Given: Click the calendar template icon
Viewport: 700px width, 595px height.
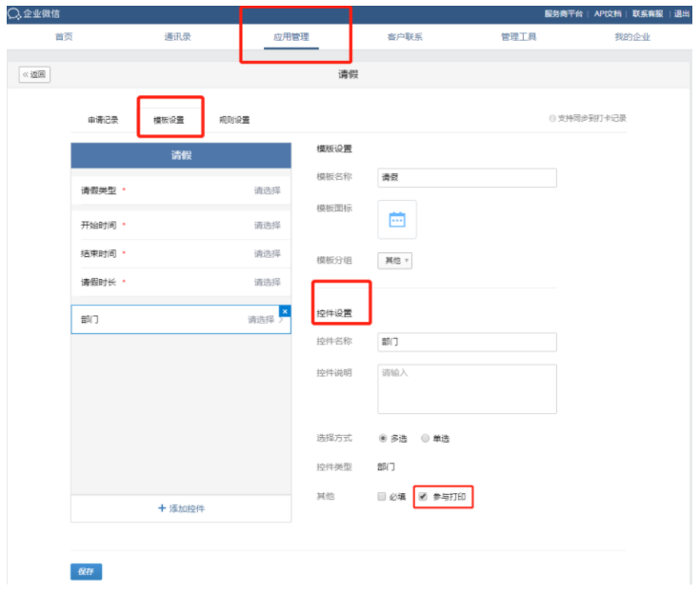Looking at the screenshot, I should [x=397, y=220].
